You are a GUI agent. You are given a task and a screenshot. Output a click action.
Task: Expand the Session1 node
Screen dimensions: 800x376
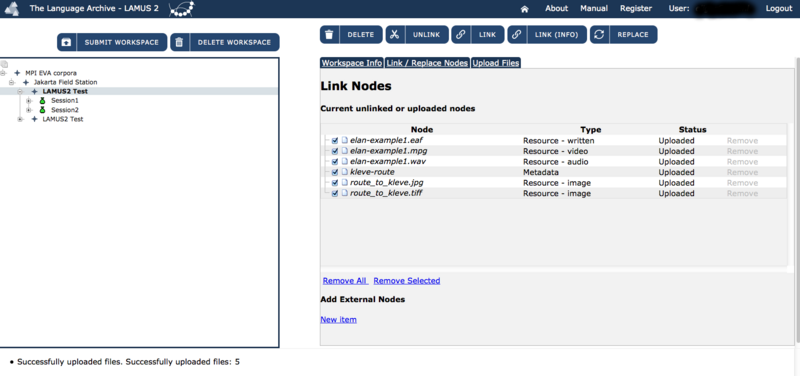click(29, 101)
